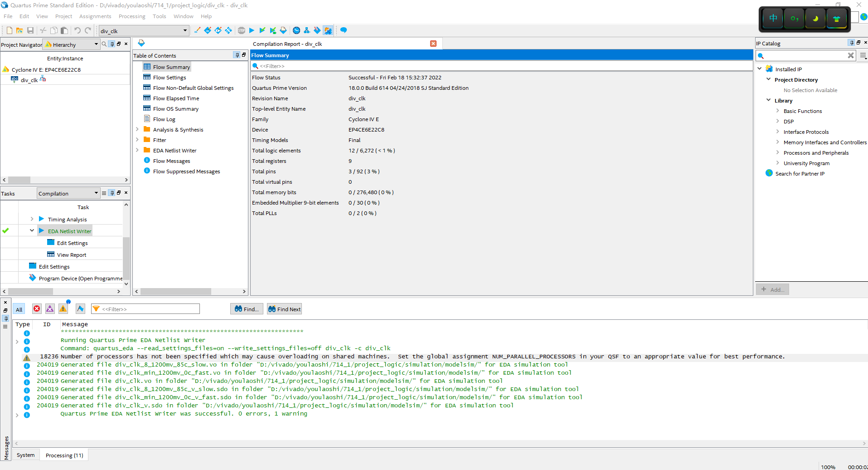This screenshot has width=868, height=470.
Task: Undo the last action
Action: pyautogui.click(x=78, y=30)
